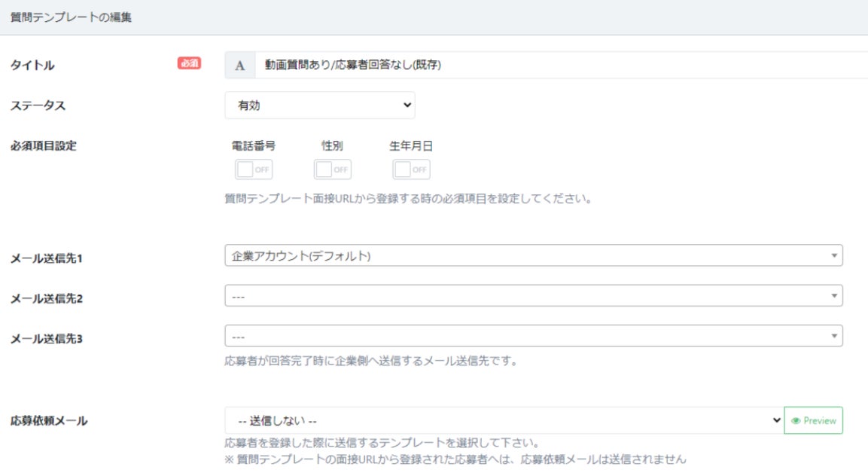The width and height of the screenshot is (868, 476).
Task: Toggle 生年月日 required switch
Action: [411, 169]
